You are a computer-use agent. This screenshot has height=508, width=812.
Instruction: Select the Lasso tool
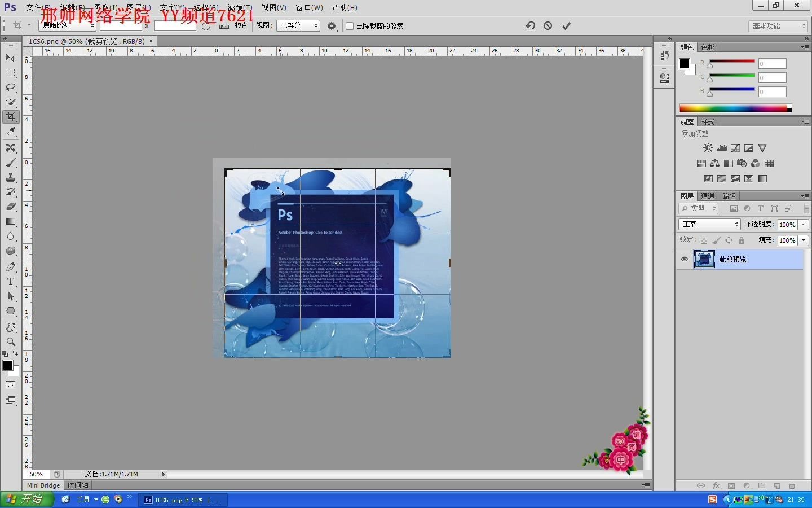[x=11, y=87]
